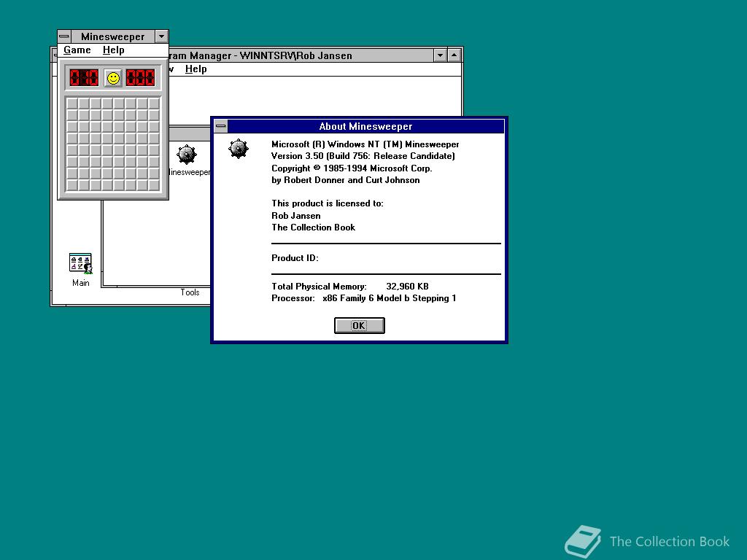Minimize the Minesweeper window with down arrow
The width and height of the screenshot is (747, 560).
[x=161, y=36]
